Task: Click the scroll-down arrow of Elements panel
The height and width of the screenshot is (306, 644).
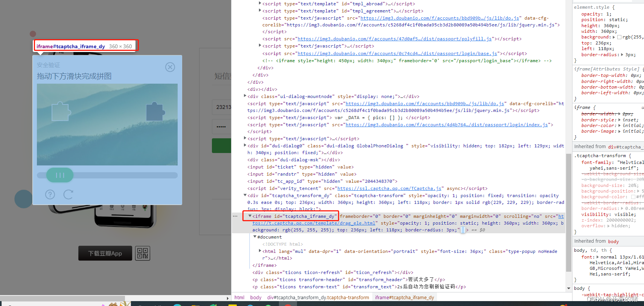Action: point(568,288)
